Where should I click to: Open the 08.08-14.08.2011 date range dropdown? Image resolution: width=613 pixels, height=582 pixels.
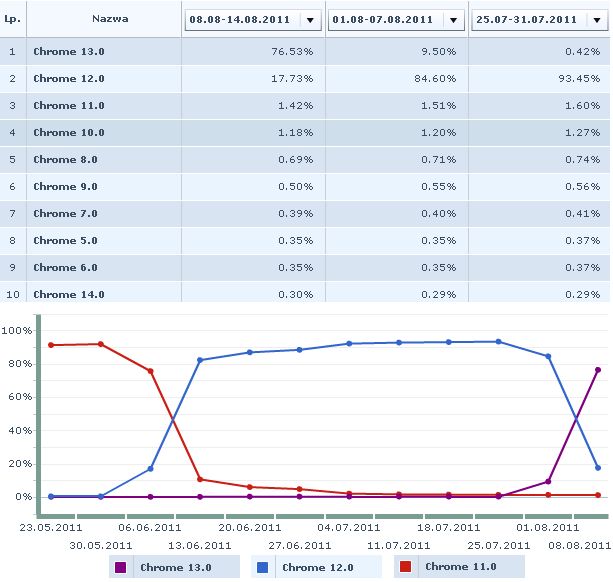coord(253,20)
